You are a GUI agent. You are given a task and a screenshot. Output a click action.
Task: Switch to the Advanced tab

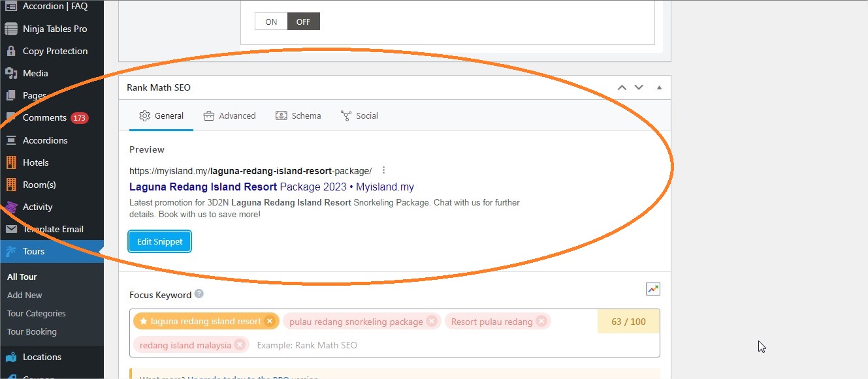(x=229, y=115)
